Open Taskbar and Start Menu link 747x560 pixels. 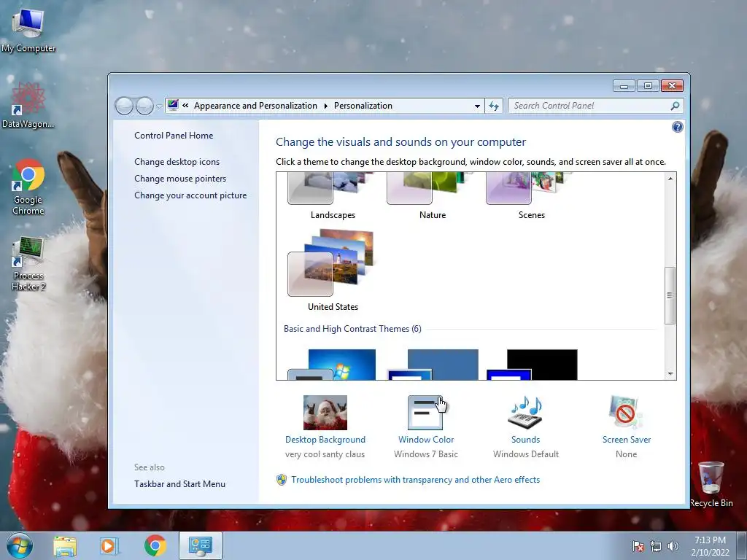179,484
